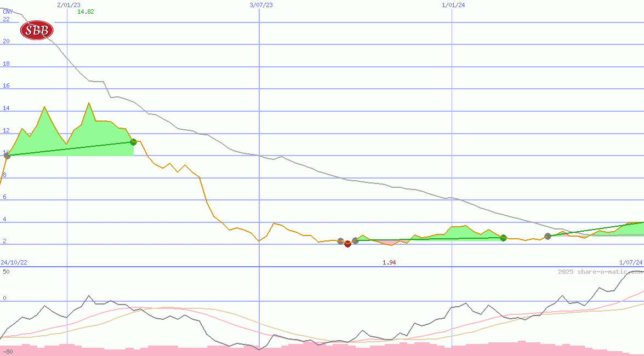Click the 2/01/23 date label
This screenshot has height=356, width=644.
(x=69, y=5)
